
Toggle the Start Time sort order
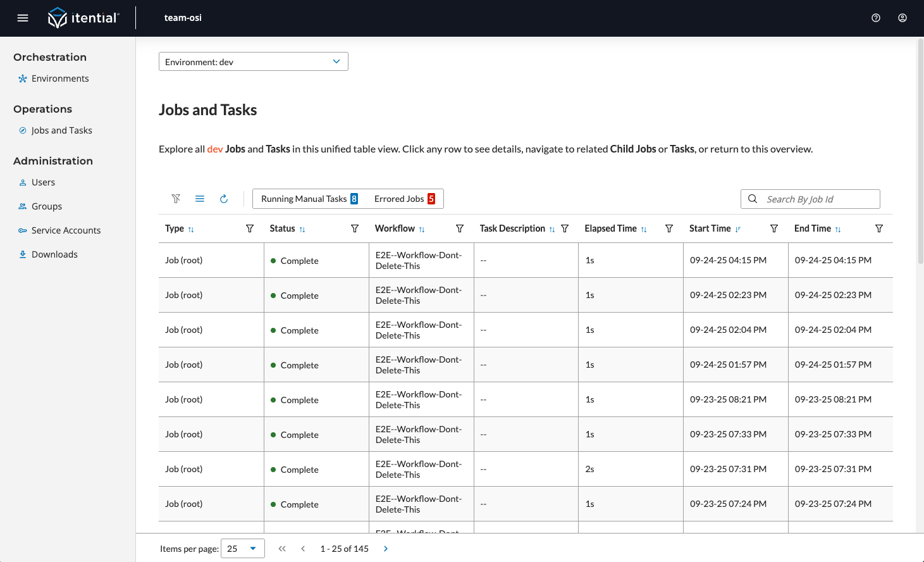pos(738,228)
